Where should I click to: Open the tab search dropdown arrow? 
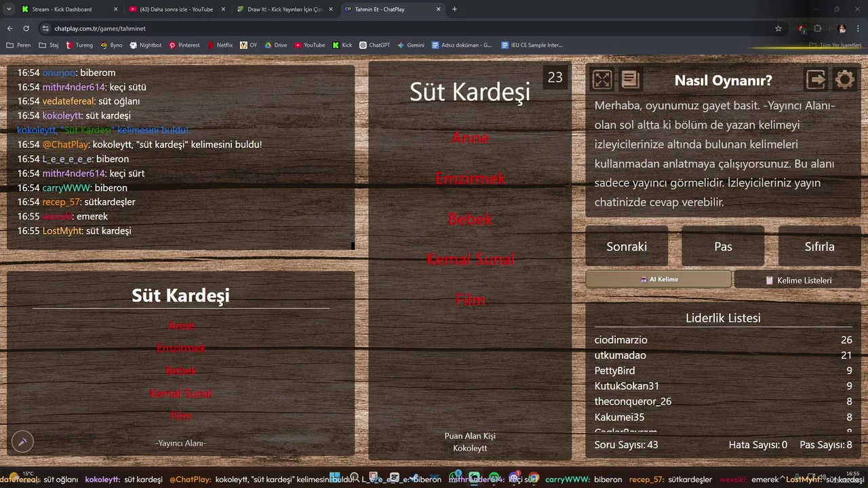(8, 9)
